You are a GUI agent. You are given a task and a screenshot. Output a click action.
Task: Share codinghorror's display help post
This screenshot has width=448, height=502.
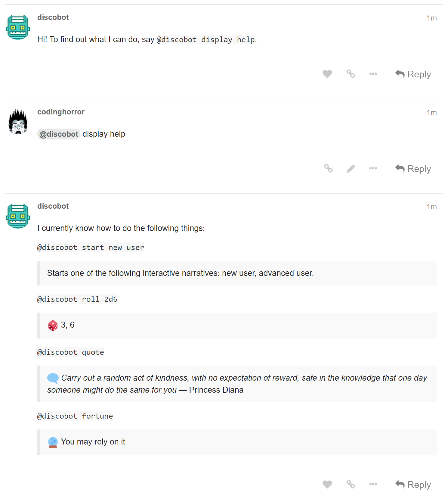tap(328, 168)
